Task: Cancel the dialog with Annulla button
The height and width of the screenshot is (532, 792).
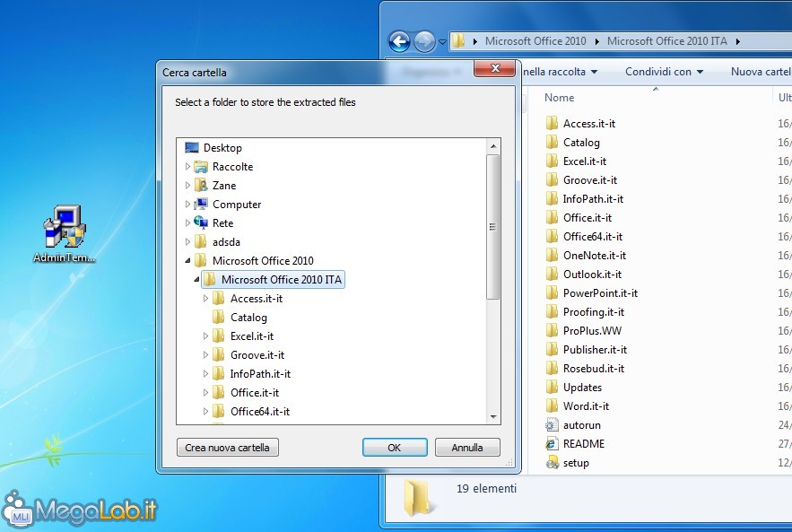Action: coord(467,447)
